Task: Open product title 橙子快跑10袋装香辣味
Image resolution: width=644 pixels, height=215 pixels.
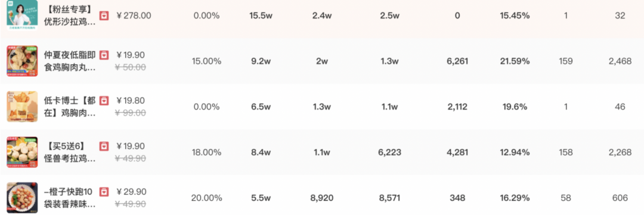Action: pos(70,198)
